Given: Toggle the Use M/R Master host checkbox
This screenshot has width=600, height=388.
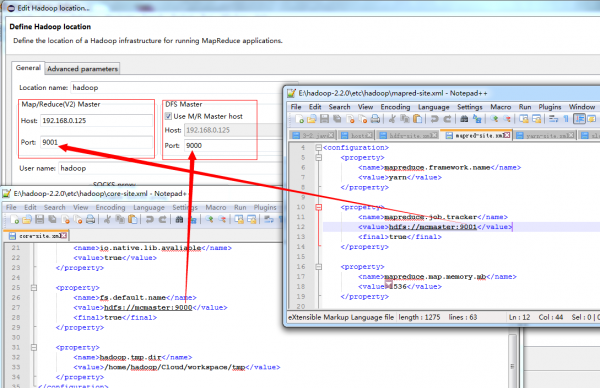Looking at the screenshot, I should tap(168, 116).
